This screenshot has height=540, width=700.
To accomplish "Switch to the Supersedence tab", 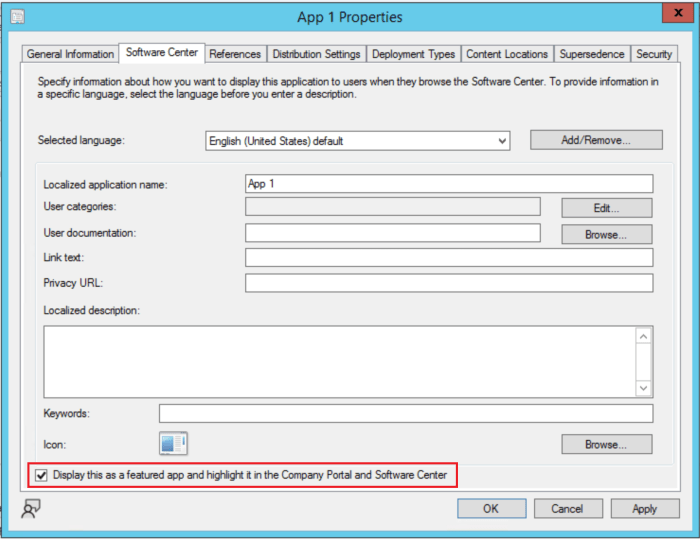I will (x=592, y=54).
